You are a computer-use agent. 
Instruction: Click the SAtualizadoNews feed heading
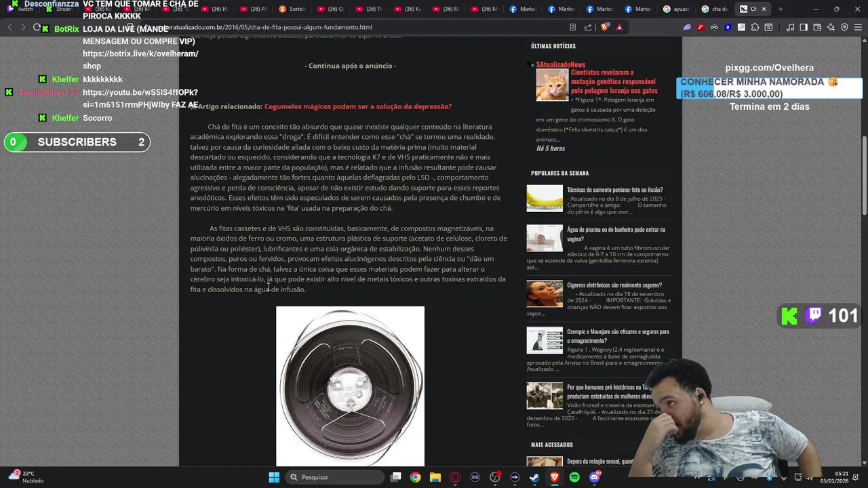pos(560,64)
